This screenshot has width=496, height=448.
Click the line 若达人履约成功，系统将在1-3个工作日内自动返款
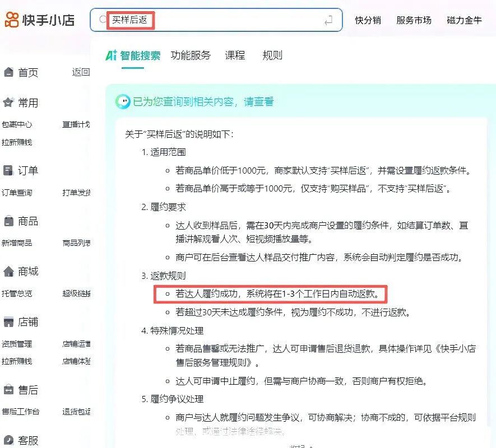[277, 294]
